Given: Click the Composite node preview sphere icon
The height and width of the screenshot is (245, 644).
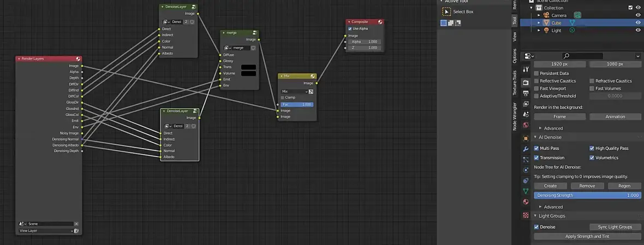Looking at the screenshot, I should tap(380, 22).
